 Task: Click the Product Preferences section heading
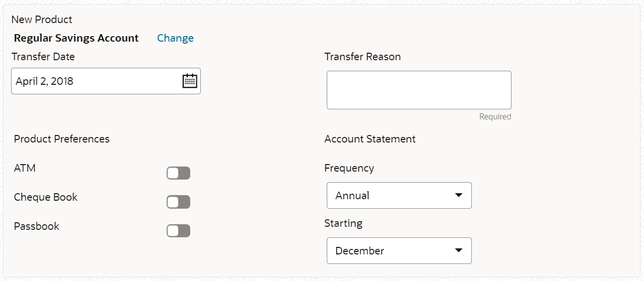pos(62,139)
